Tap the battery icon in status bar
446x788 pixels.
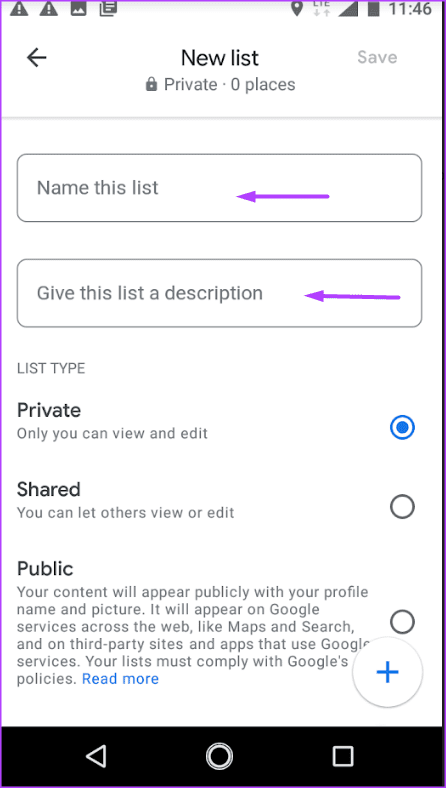pos(372,9)
